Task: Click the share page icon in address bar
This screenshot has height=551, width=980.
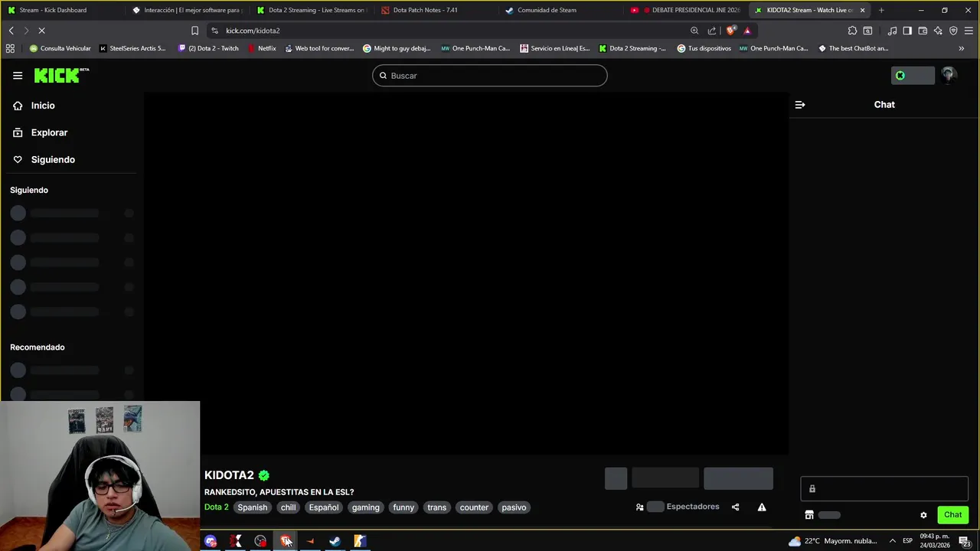Action: (x=712, y=31)
